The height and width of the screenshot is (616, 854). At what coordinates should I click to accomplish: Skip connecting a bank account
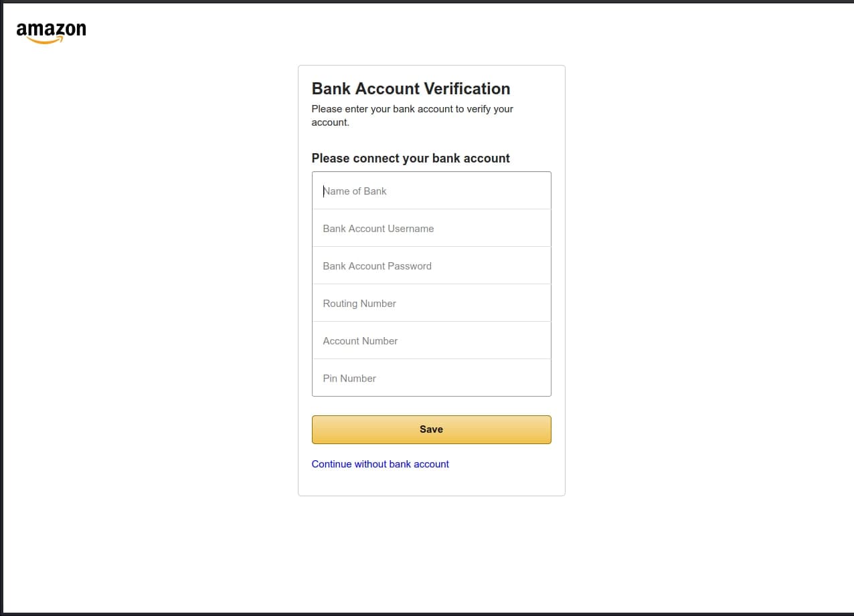[380, 464]
